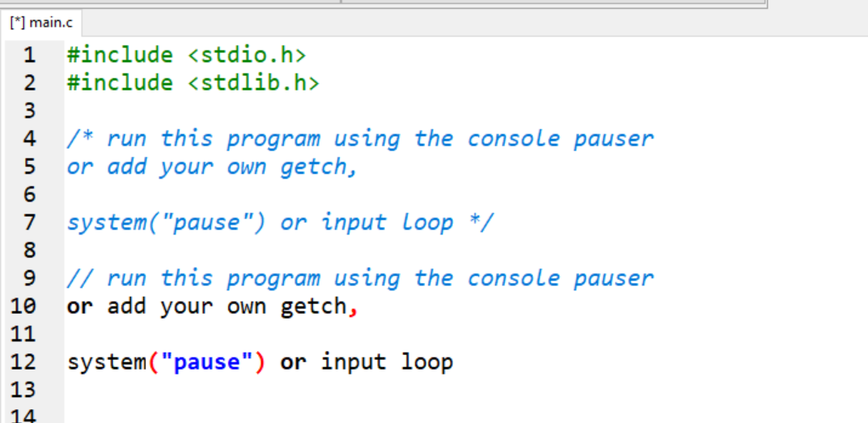This screenshot has width=868, height=423.
Task: Click line number 13 in the gutter
Action: pos(23,390)
